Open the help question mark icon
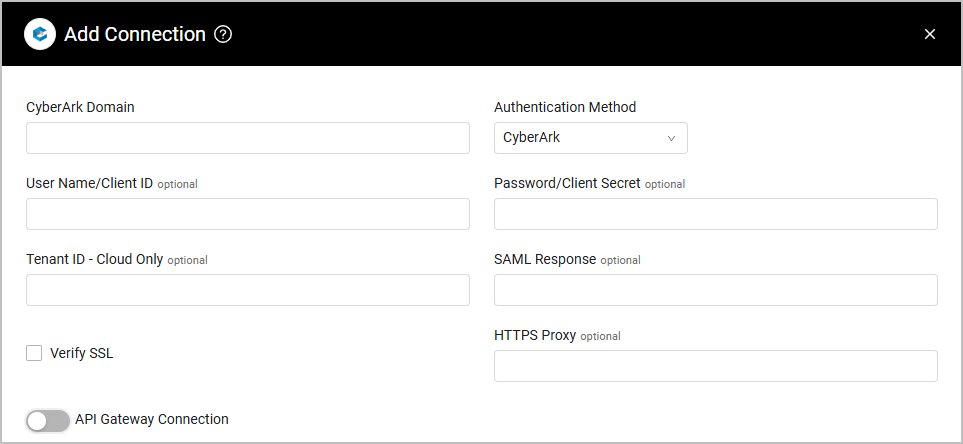 point(223,34)
